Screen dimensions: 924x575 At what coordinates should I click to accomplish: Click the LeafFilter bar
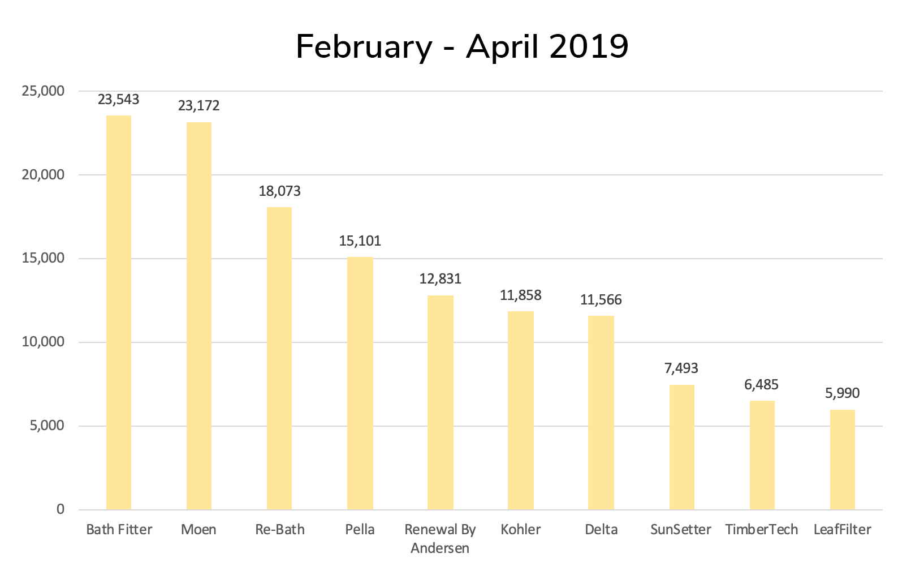click(x=843, y=460)
